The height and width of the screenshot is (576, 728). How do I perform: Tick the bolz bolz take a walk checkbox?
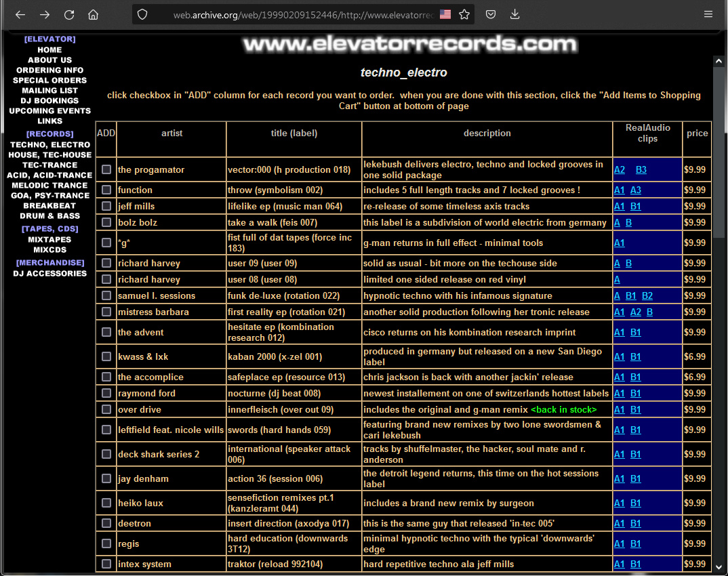coord(106,222)
